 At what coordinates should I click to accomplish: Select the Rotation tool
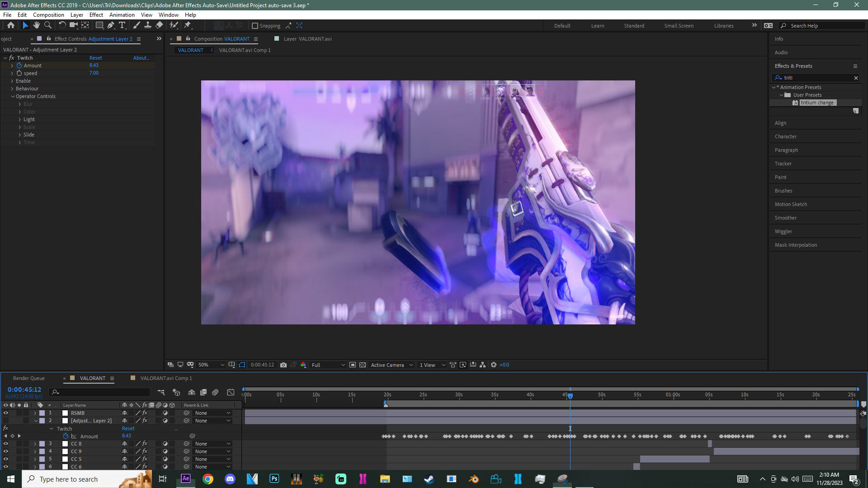62,25
